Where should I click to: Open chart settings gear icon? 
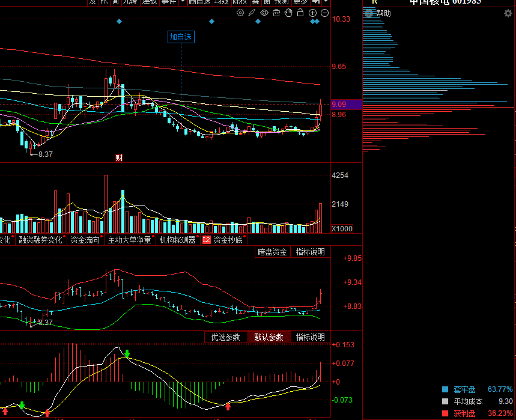[x=240, y=13]
